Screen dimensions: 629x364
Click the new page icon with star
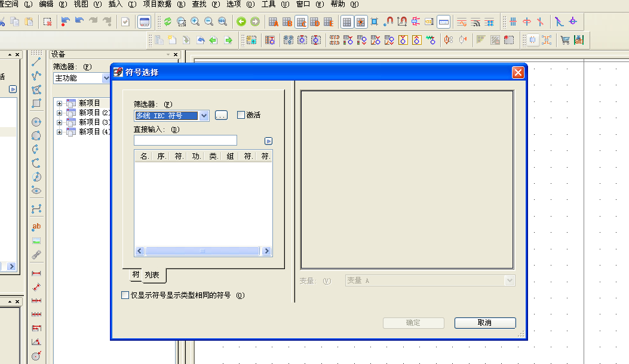[172, 40]
